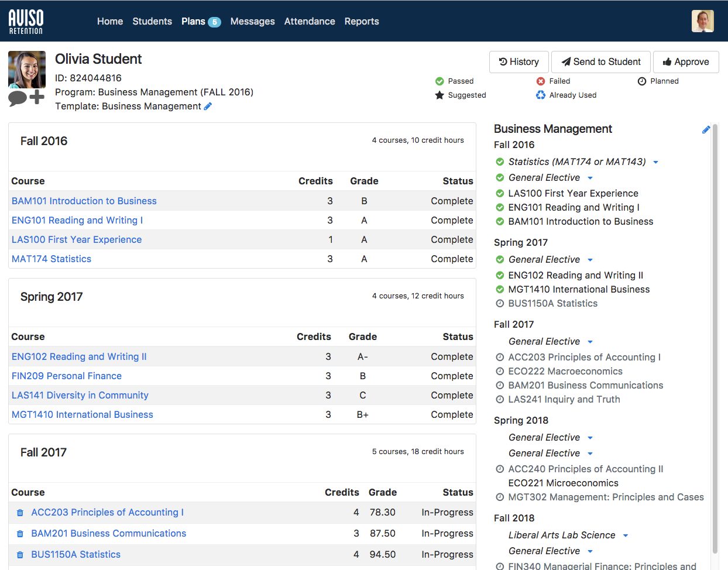Open the user profile avatar
728x570 pixels.
[x=702, y=21]
